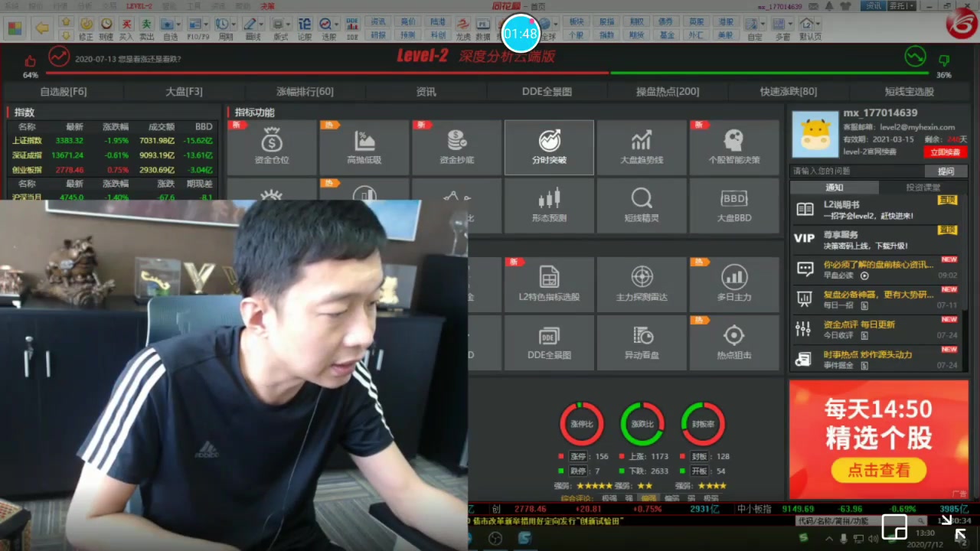Click the 卖出 sell toolbar icon
The width and height of the screenshot is (980, 551).
point(146,29)
